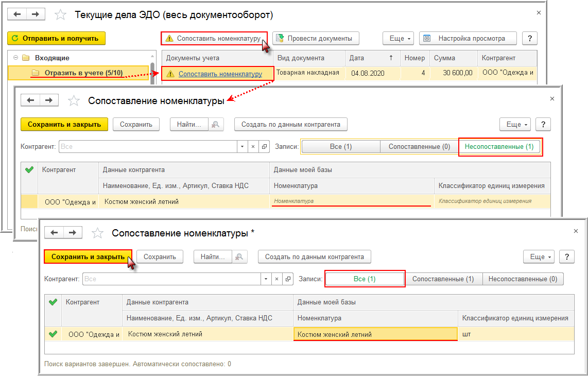Open Еще dropdown in Текущие дела ЭДО
The width and height of the screenshot is (588, 376).
(x=398, y=38)
